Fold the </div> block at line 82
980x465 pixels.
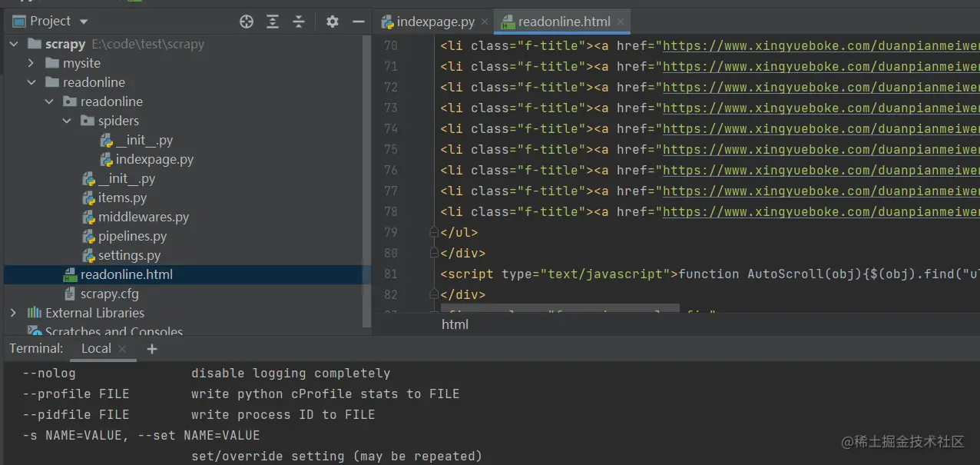click(x=434, y=294)
